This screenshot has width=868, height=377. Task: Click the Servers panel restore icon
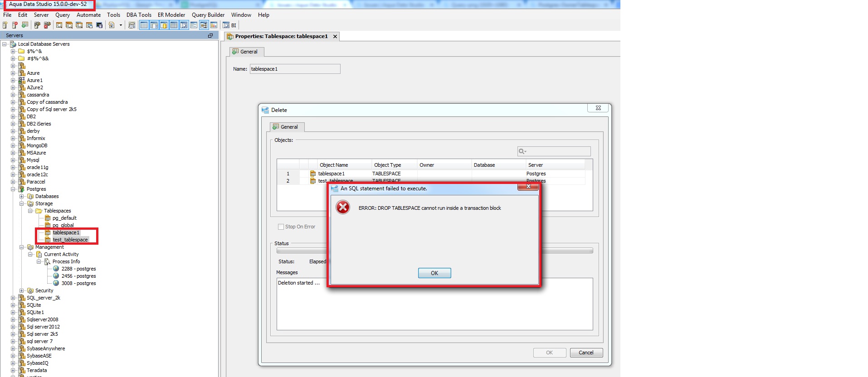(x=210, y=35)
